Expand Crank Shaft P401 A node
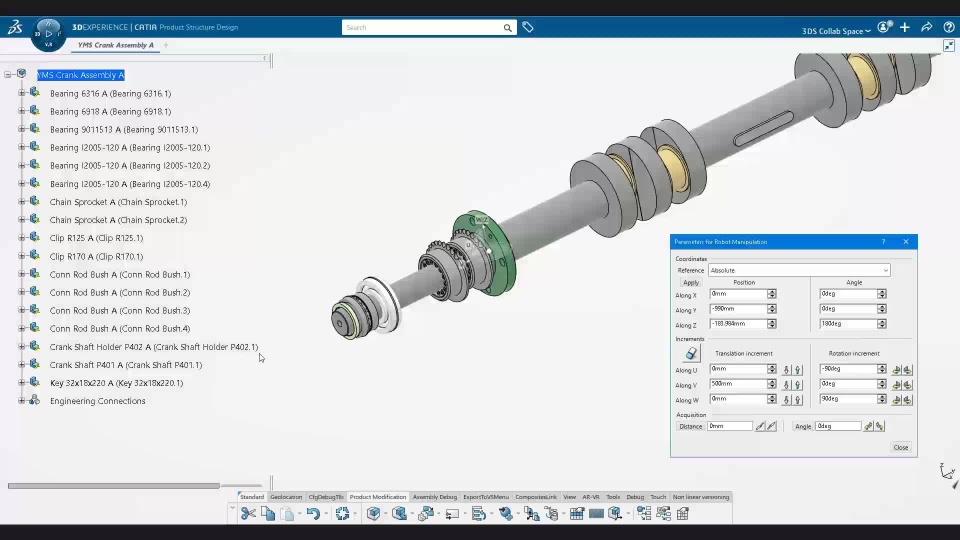 click(x=21, y=364)
